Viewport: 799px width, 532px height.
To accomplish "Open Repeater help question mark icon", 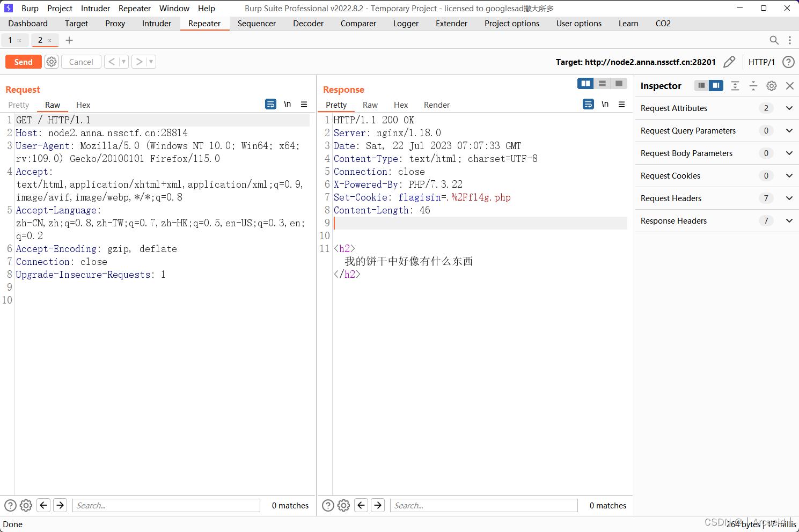I will tap(788, 62).
